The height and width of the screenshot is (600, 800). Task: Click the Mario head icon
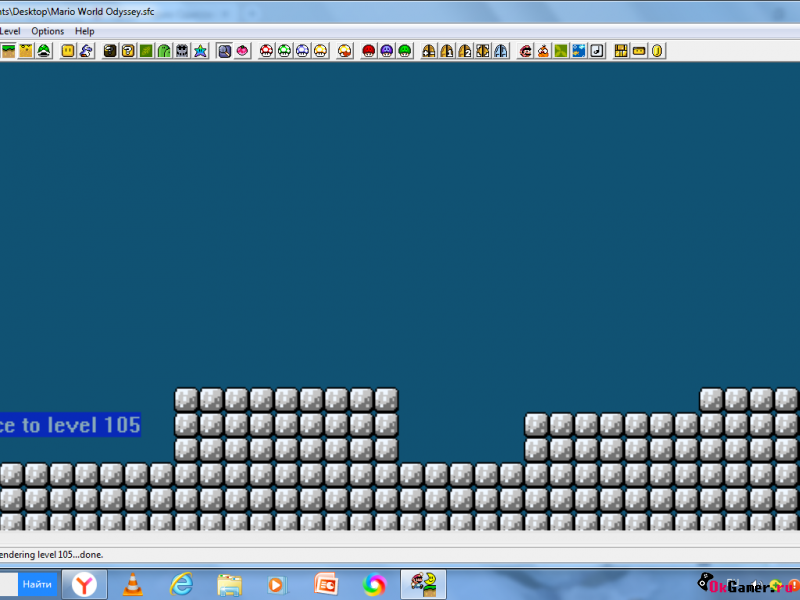(525, 51)
